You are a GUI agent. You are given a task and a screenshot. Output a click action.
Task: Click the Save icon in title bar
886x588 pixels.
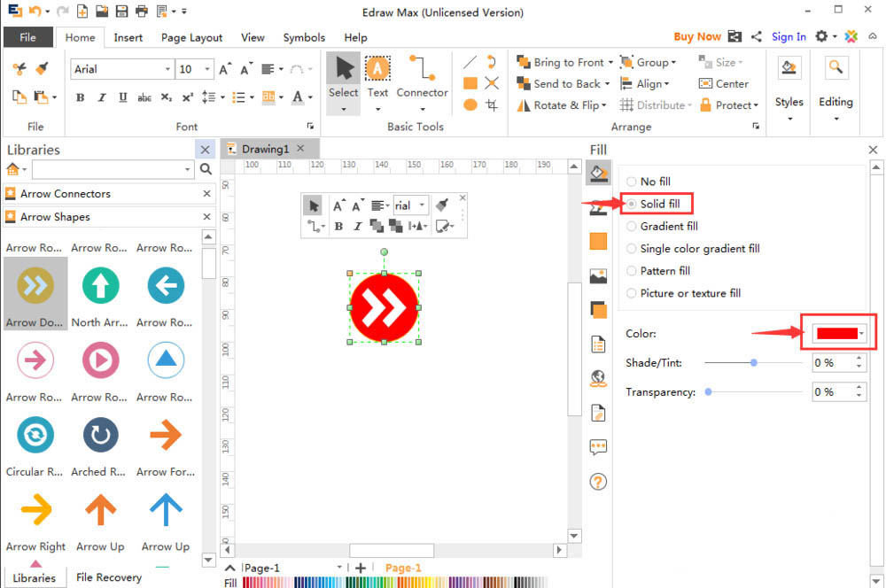click(x=121, y=11)
